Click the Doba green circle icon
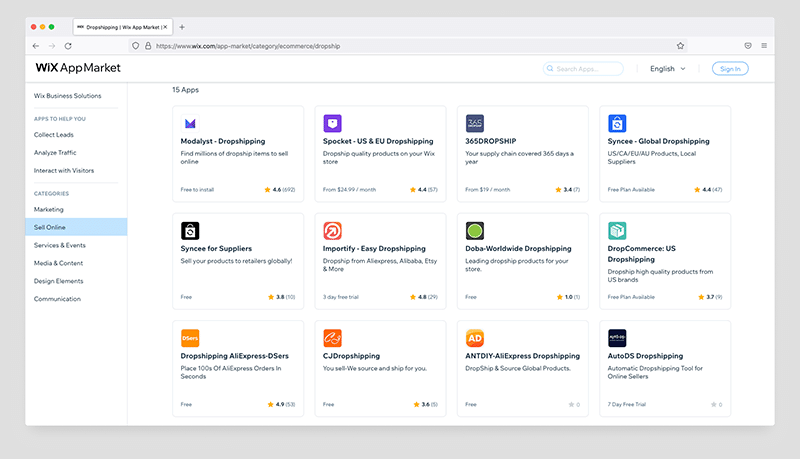 click(474, 231)
